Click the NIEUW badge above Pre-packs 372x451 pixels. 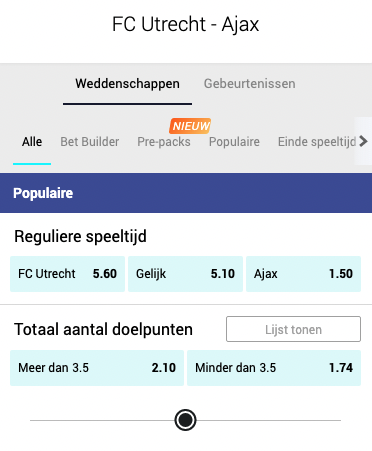pyautogui.click(x=190, y=126)
